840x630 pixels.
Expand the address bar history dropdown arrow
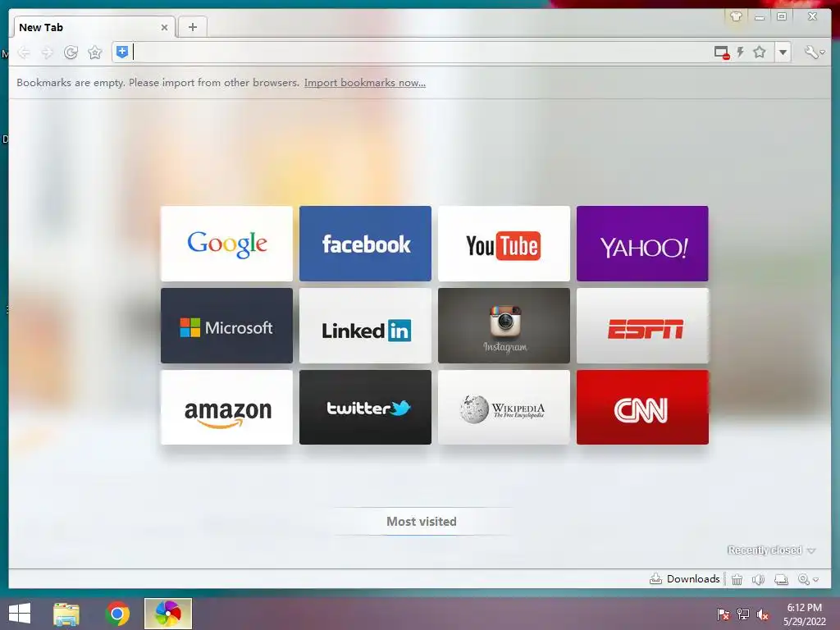coord(783,52)
